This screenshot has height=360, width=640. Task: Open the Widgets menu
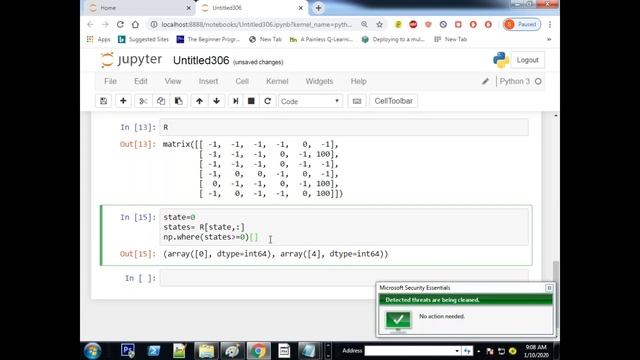[x=319, y=81]
